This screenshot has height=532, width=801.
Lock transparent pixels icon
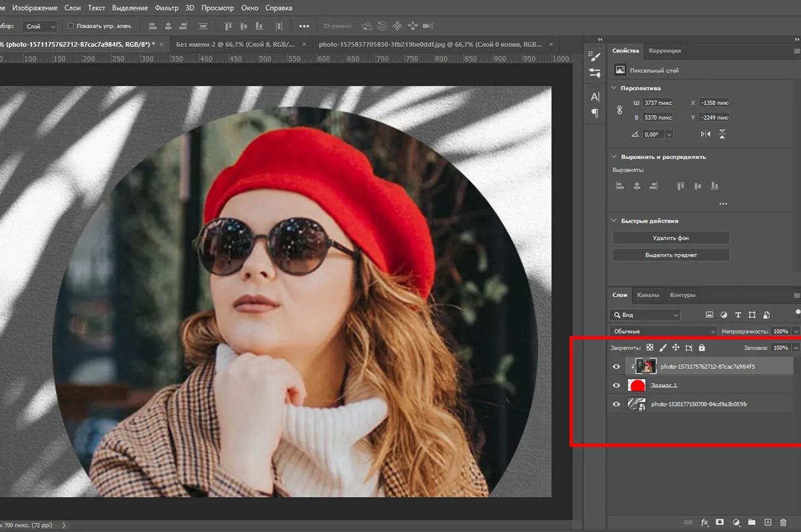click(650, 348)
